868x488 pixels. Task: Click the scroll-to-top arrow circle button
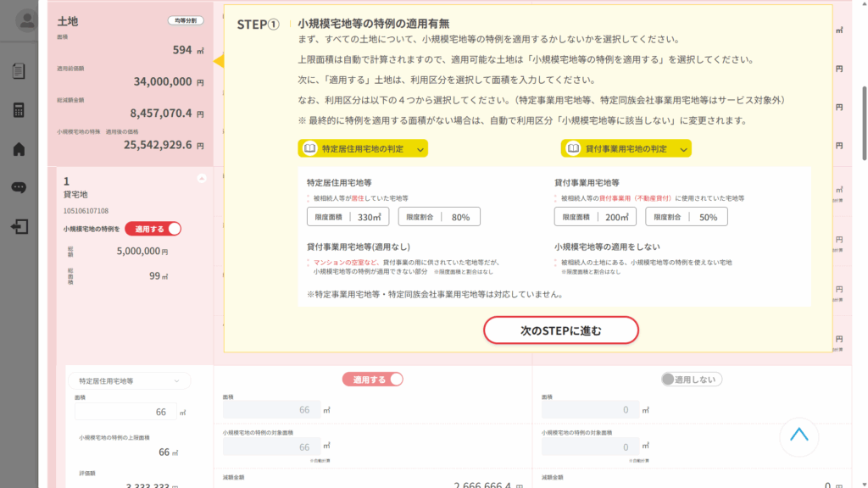798,437
